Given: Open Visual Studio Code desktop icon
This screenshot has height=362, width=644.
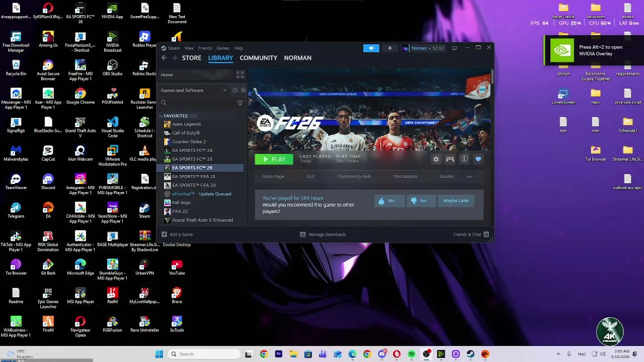Looking at the screenshot, I should pyautogui.click(x=113, y=127).
